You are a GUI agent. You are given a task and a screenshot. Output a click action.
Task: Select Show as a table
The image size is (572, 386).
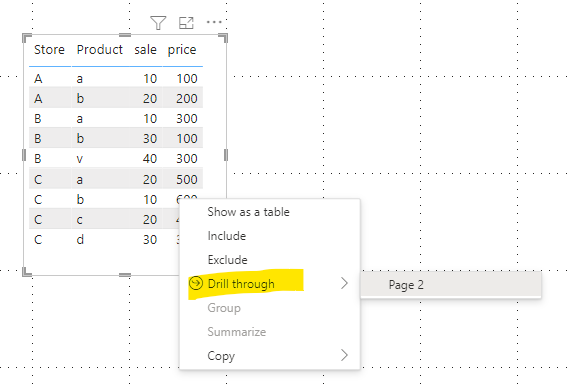pyautogui.click(x=248, y=212)
